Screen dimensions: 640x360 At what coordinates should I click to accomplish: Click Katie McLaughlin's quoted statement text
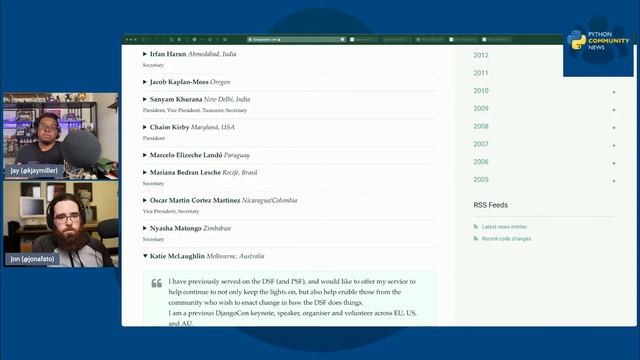click(292, 302)
